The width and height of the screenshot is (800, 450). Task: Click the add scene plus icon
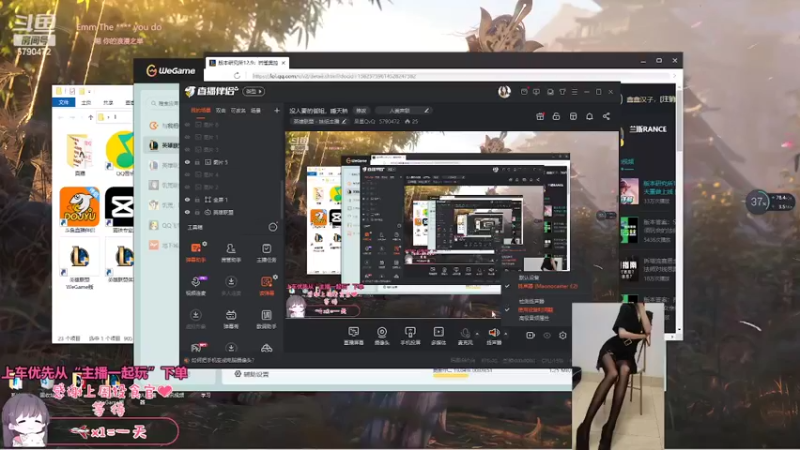(277, 110)
